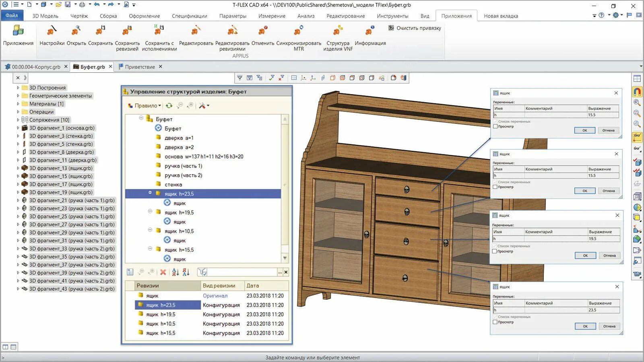Click the red X delete icon in revisions toolbar

(x=163, y=272)
